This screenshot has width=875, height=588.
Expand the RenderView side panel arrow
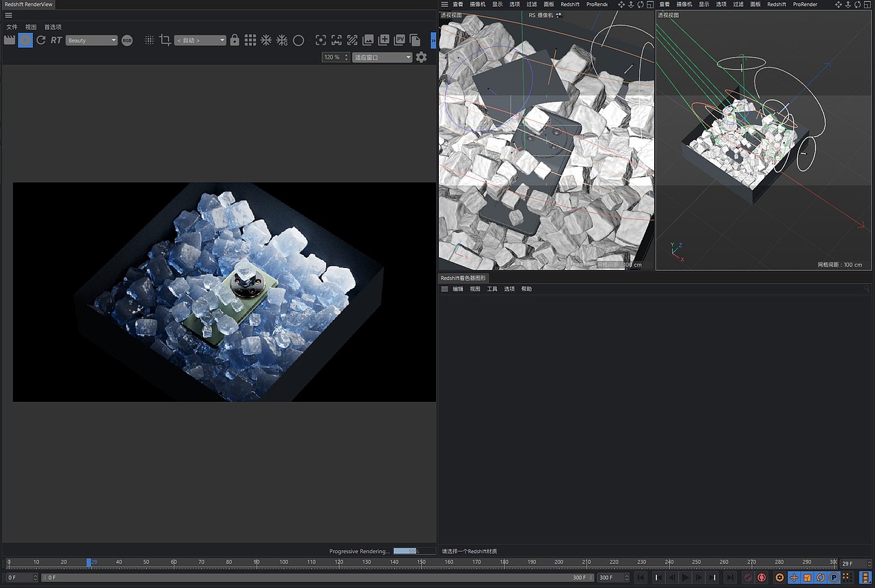(433, 40)
